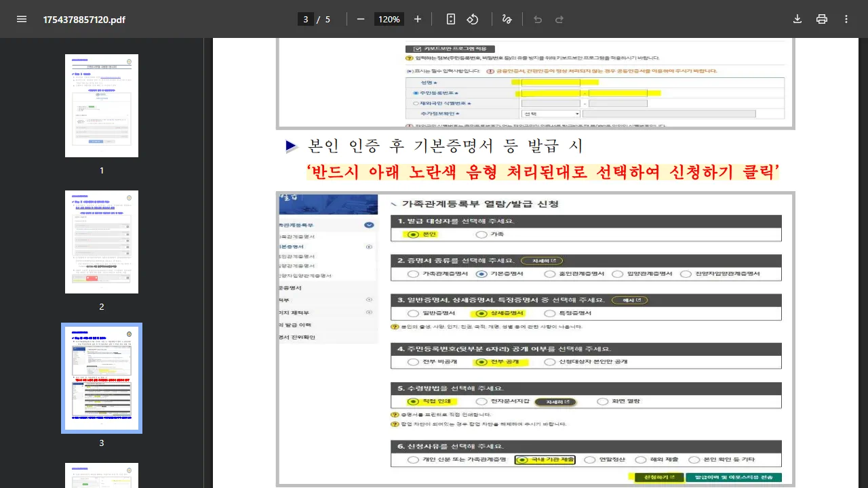The width and height of the screenshot is (868, 488).
Task: Choose the 기본증명서 radio option
Action: [x=481, y=274]
